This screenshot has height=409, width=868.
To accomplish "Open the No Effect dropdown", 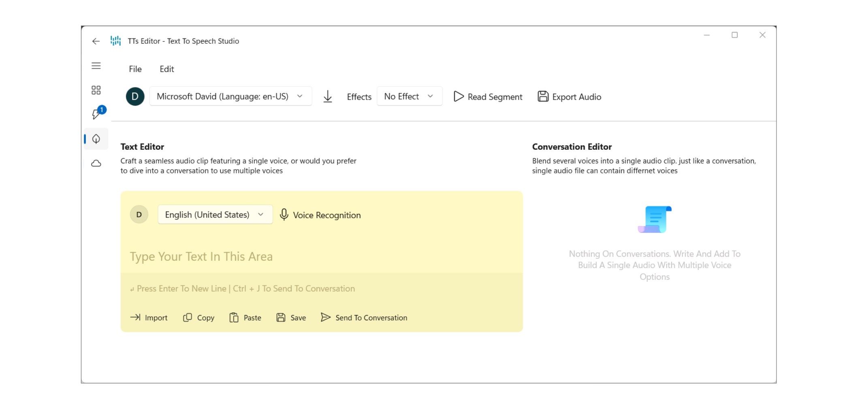I will [x=409, y=97].
